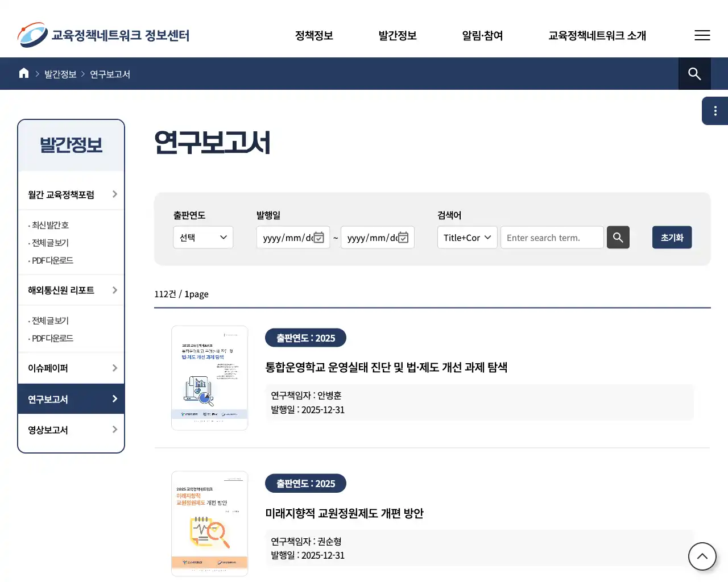Open the Title+Cor search field dropdown

pos(466,238)
